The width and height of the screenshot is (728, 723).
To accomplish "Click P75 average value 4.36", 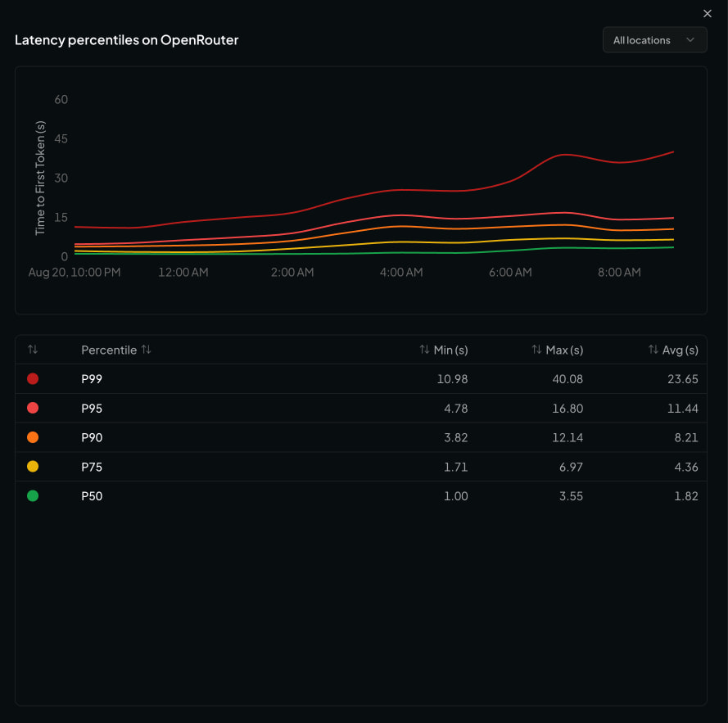I will (x=686, y=467).
